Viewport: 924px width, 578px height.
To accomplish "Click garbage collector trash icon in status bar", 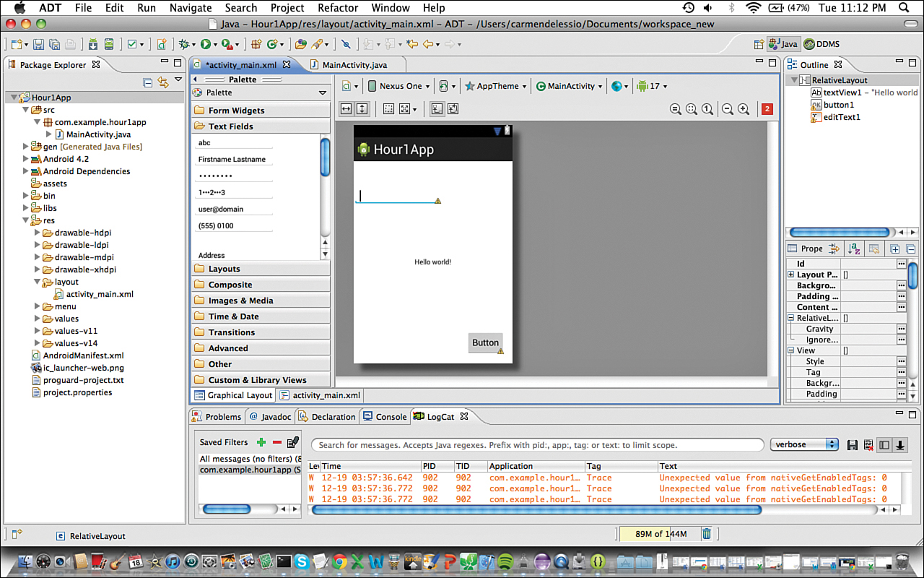I will click(x=707, y=534).
